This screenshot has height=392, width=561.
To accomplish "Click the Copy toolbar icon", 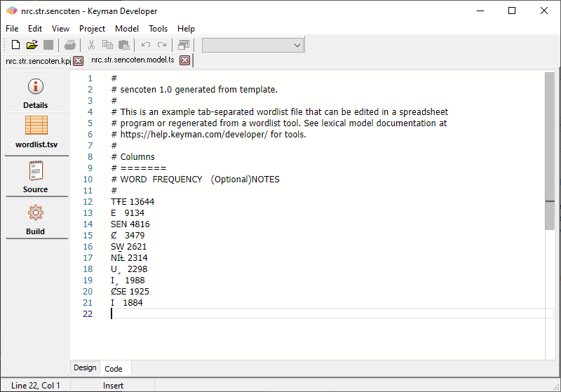I will (107, 45).
